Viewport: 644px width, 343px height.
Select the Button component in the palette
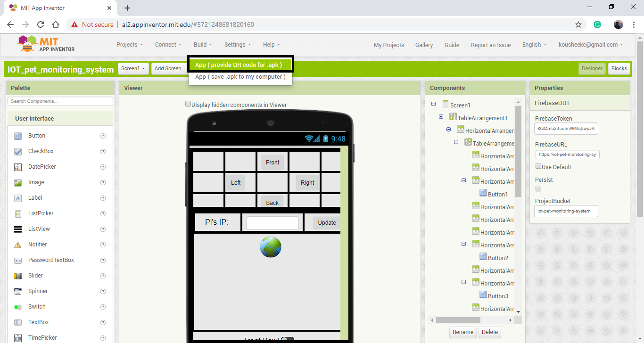click(x=37, y=136)
